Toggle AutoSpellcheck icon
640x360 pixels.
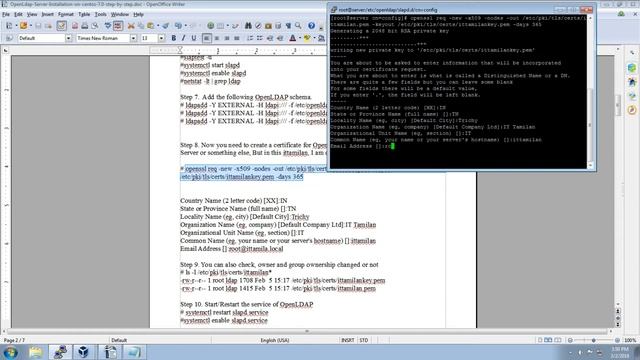118,26
